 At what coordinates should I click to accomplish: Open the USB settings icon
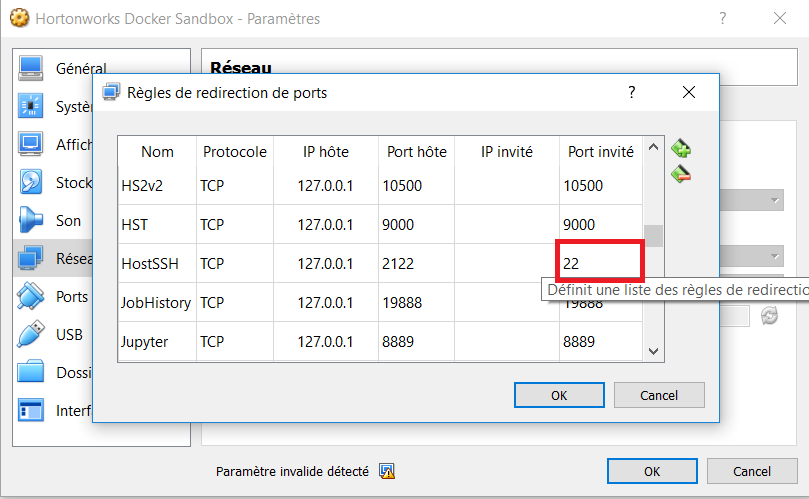(30, 334)
